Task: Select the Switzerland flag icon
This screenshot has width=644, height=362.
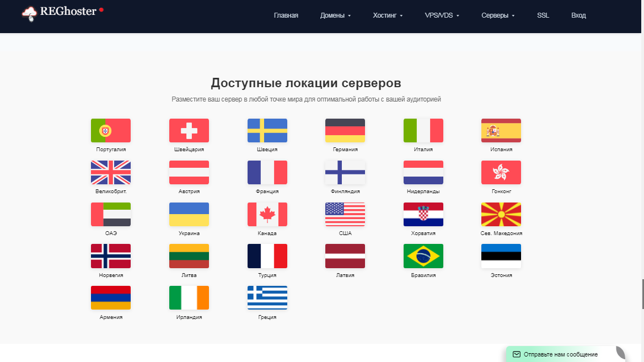Action: (x=189, y=131)
